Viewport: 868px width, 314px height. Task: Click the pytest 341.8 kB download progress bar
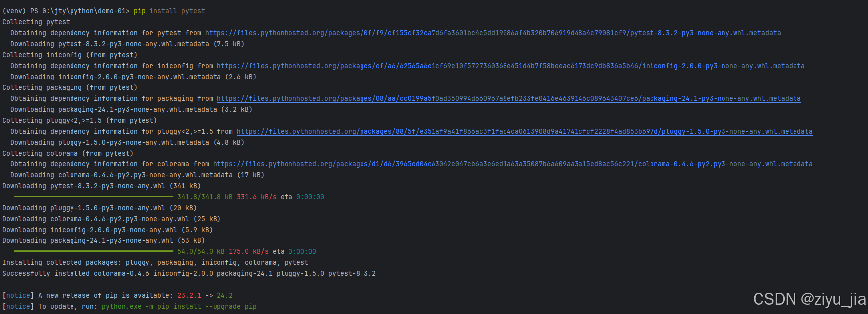click(94, 197)
